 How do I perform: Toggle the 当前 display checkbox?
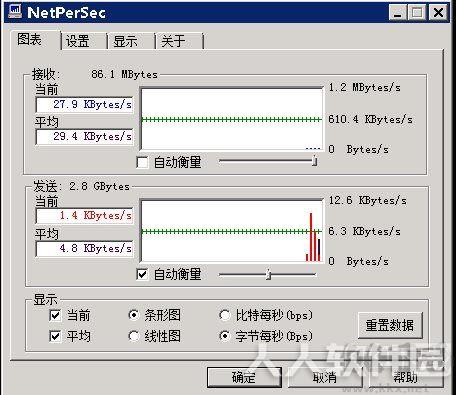[55, 315]
